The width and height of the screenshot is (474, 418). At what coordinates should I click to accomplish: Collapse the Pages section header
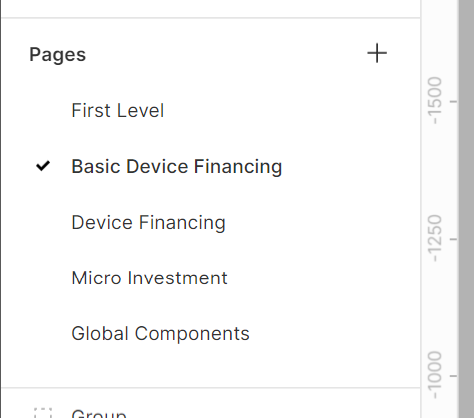pyautogui.click(x=57, y=54)
